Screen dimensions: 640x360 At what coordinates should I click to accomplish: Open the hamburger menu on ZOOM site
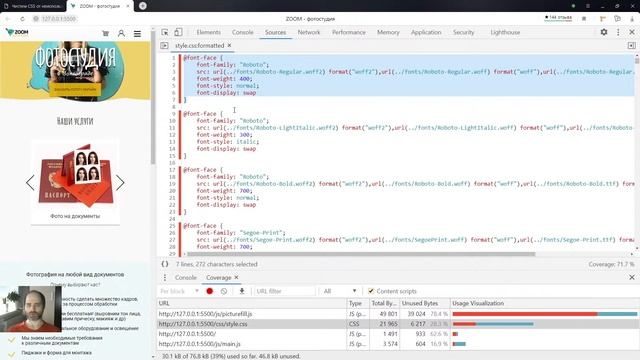pos(137,34)
